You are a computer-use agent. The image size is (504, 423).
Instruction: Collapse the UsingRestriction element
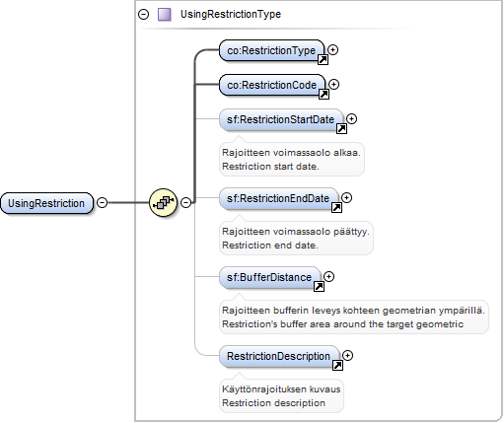pyautogui.click(x=103, y=202)
